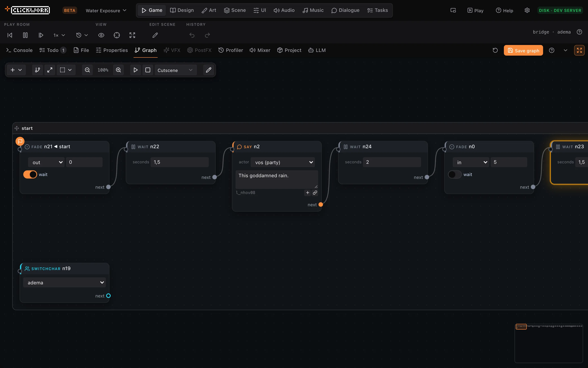Click the expand arrows graph icon
The image size is (588, 368).
click(50, 70)
